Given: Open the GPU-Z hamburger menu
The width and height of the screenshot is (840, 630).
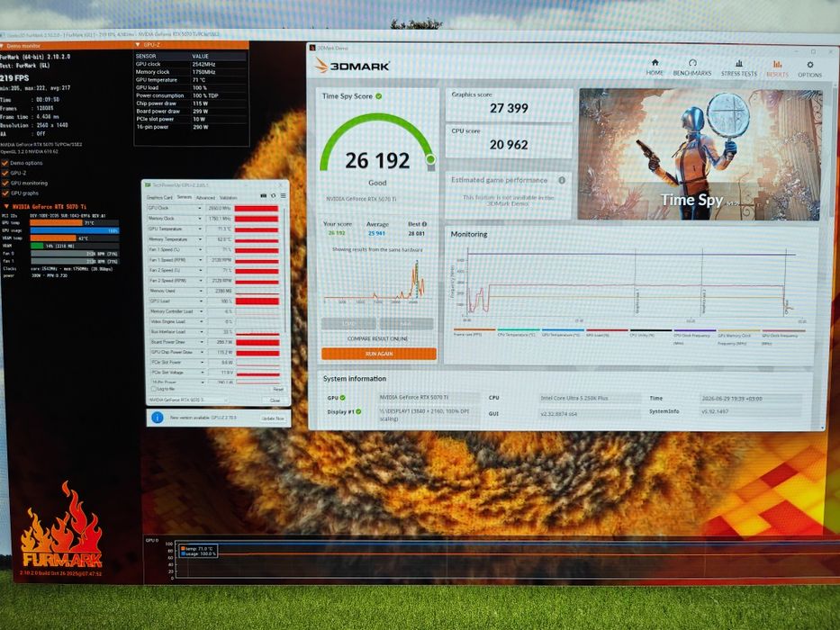Looking at the screenshot, I should point(283,196).
